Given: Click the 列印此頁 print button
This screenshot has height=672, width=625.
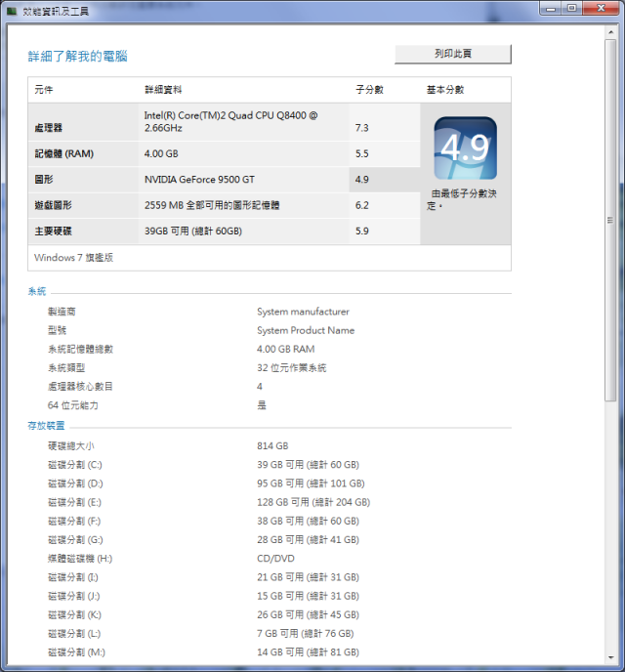Looking at the screenshot, I should 453,54.
